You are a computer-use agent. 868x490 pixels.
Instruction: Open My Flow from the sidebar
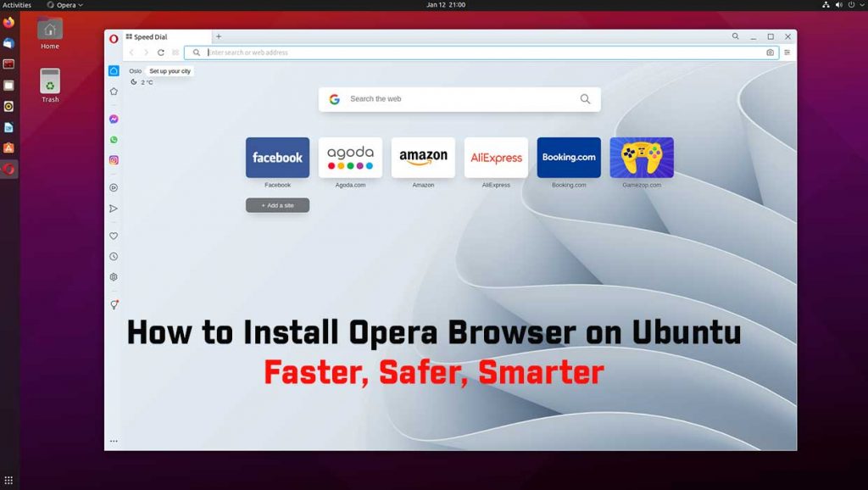(x=113, y=209)
